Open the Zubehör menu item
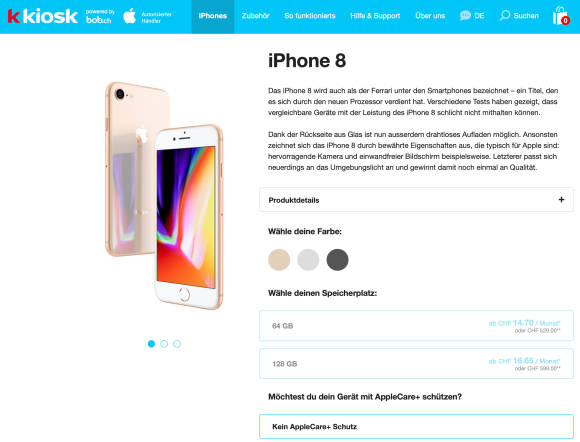The height and width of the screenshot is (442, 580). (256, 16)
